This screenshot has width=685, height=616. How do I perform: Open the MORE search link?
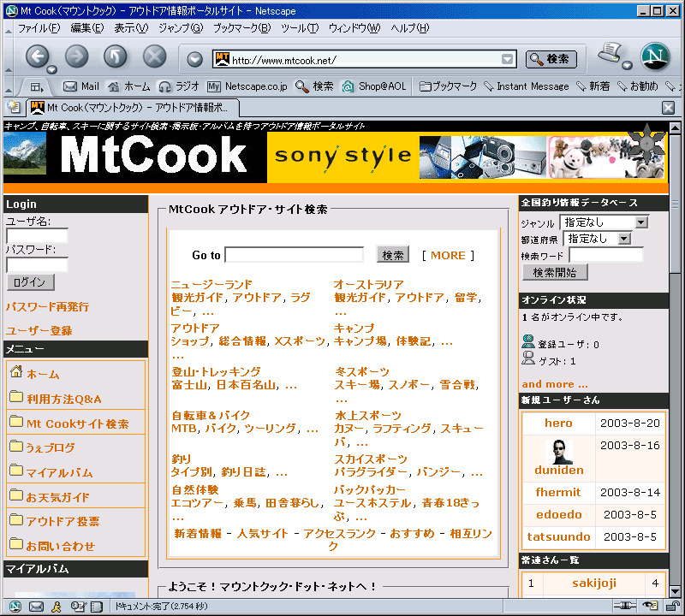point(448,256)
